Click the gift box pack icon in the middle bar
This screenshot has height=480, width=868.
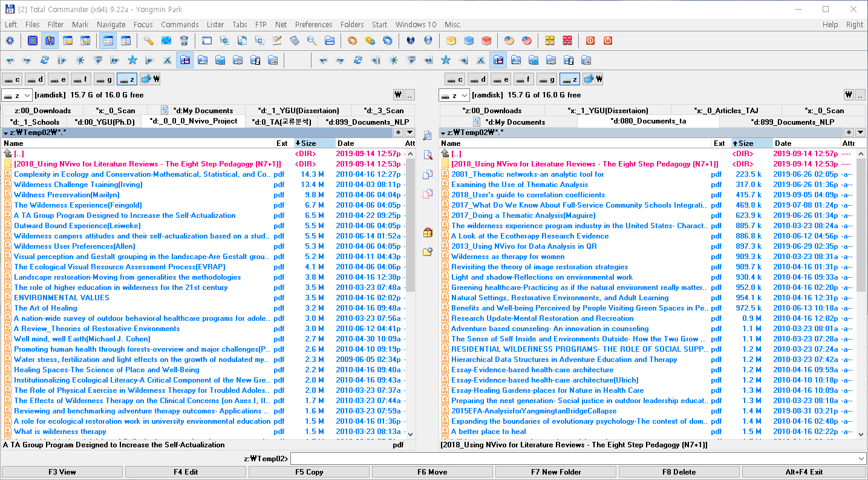pos(428,232)
